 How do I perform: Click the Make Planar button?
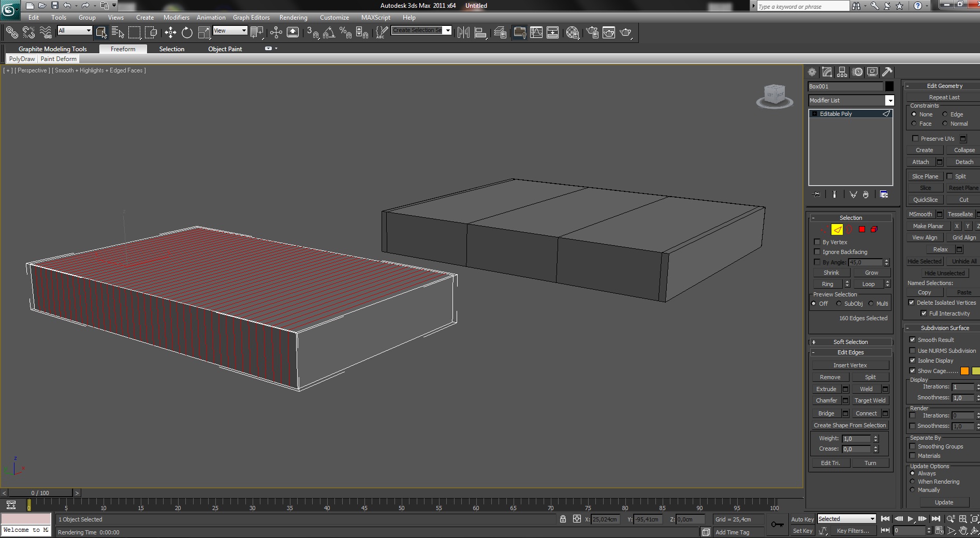coord(928,226)
